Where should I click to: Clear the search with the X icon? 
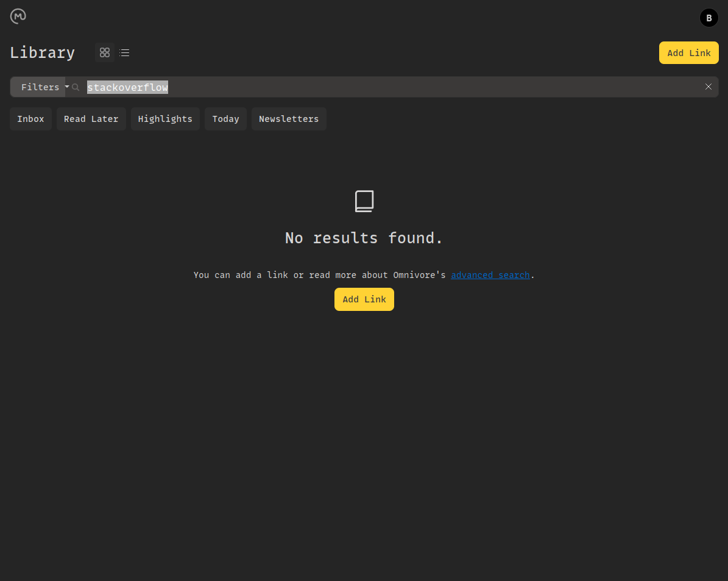click(709, 87)
